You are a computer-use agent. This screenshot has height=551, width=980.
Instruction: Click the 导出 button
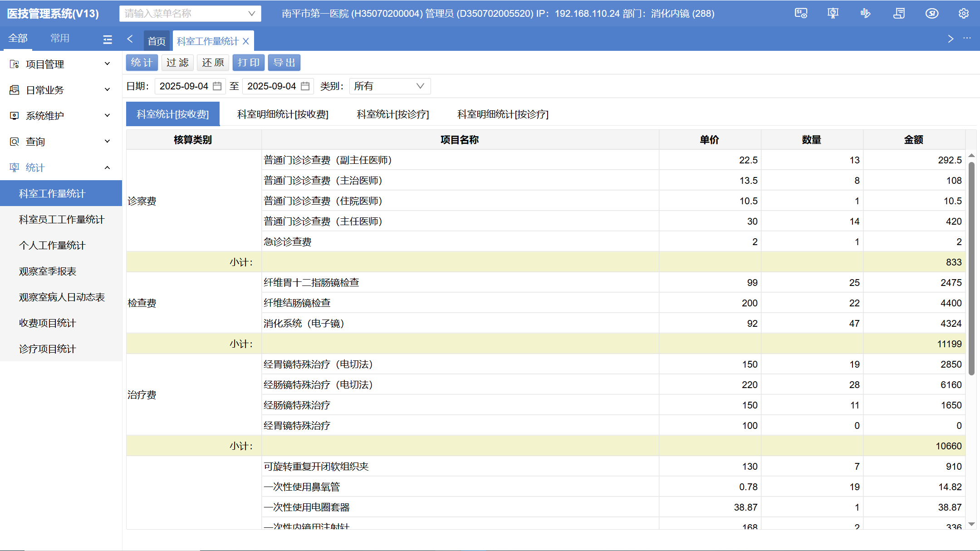pyautogui.click(x=284, y=63)
